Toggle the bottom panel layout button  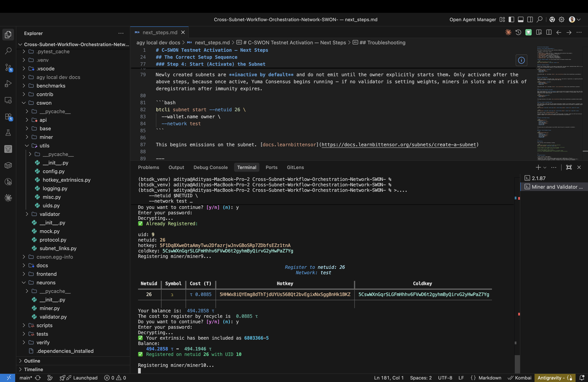tap(521, 19)
